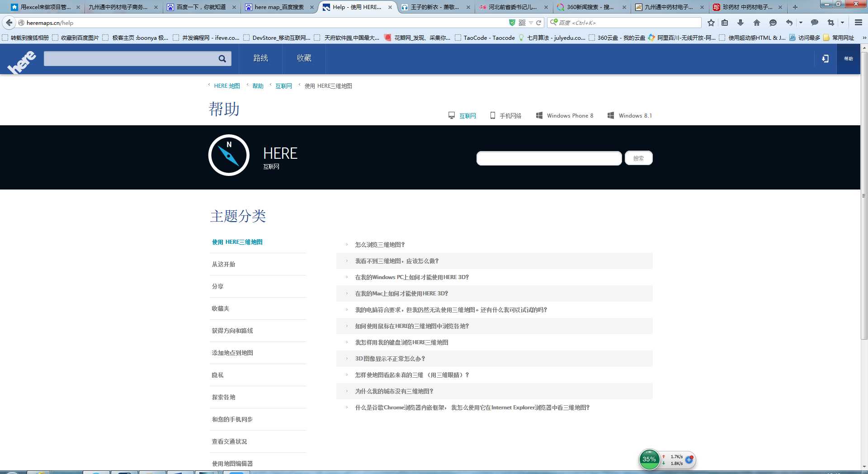Open the 'TaoCode - Taocode' bookmark
868x474 pixels.
[x=485, y=38]
